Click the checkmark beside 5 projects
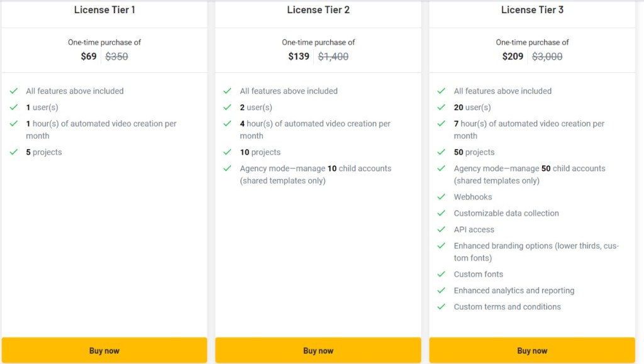The image size is (644, 364). click(x=14, y=152)
